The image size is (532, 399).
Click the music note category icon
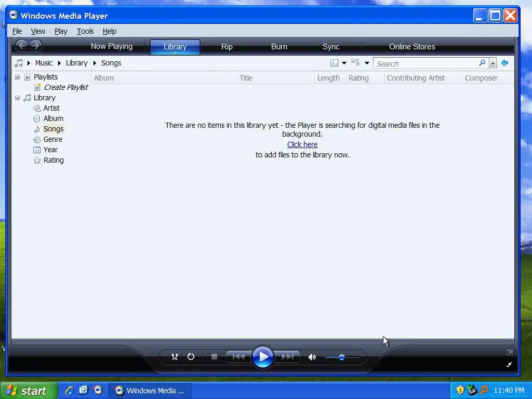(x=19, y=63)
